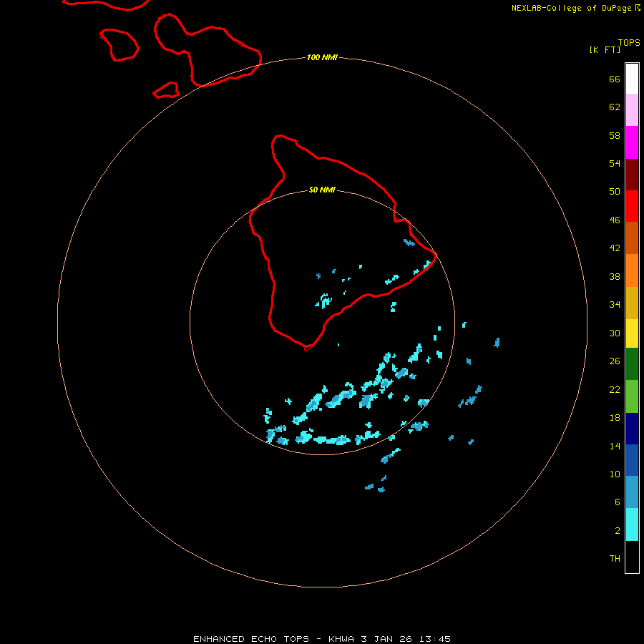Click the gold legend swatch
Viewport: 644px width, 644px height.
pyautogui.click(x=632, y=303)
